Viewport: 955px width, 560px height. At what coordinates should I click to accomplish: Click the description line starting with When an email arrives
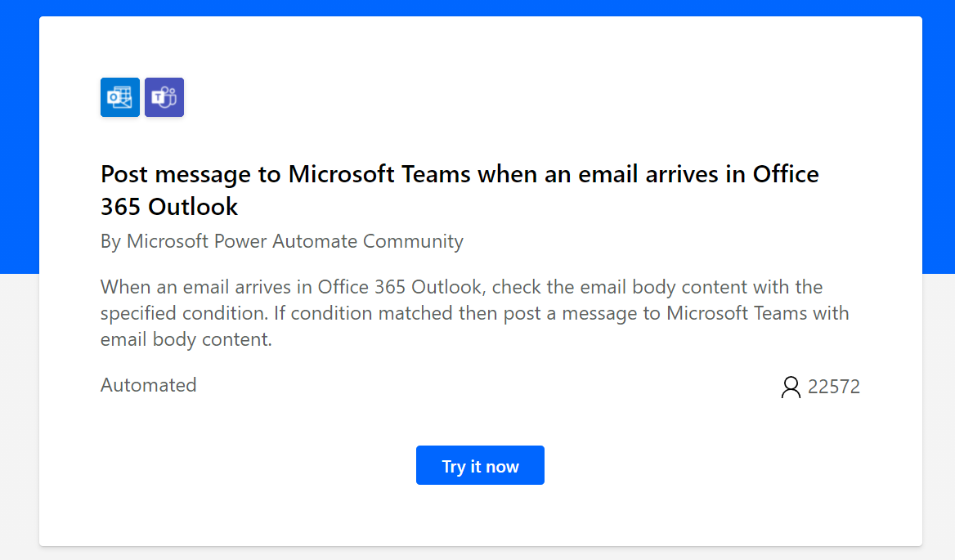[462, 287]
